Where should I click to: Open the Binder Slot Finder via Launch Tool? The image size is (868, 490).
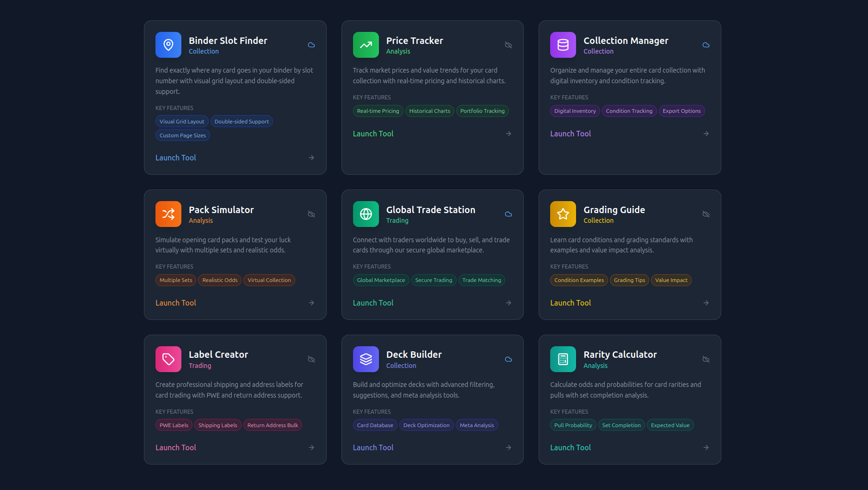point(176,158)
